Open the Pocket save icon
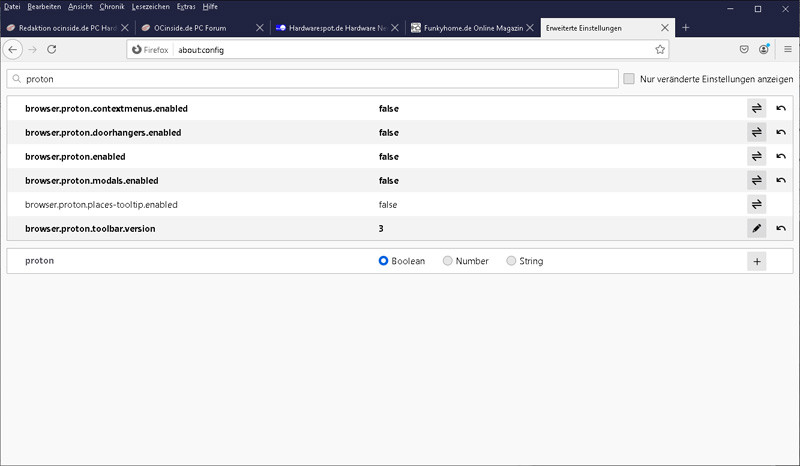This screenshot has height=466, width=800. tap(744, 50)
